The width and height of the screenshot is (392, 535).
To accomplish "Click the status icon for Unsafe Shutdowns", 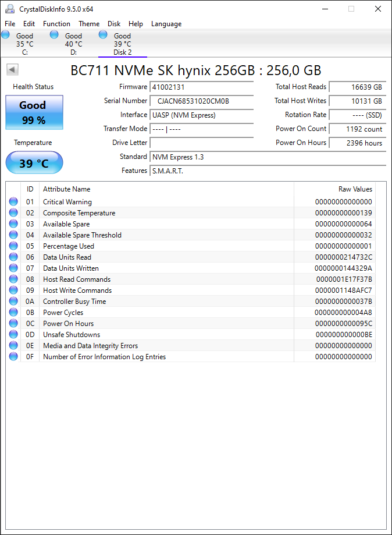I will (13, 334).
